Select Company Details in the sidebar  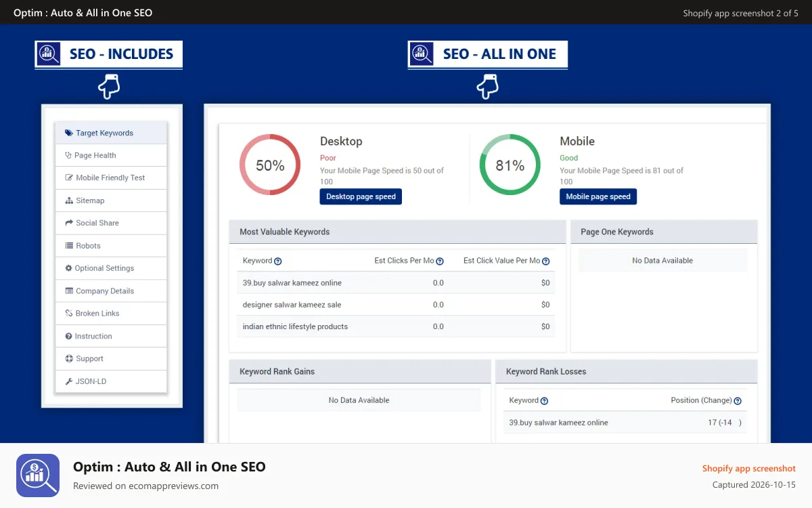tap(111, 291)
